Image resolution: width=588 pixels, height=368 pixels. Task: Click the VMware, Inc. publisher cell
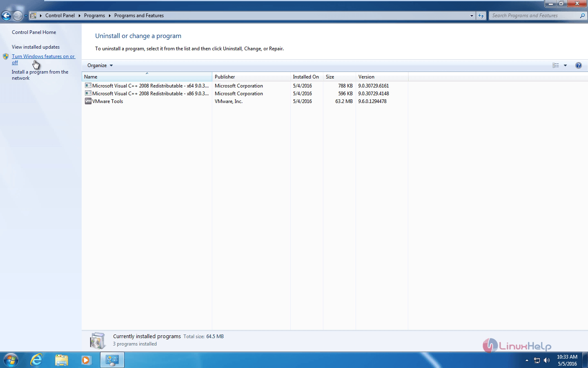(229, 101)
